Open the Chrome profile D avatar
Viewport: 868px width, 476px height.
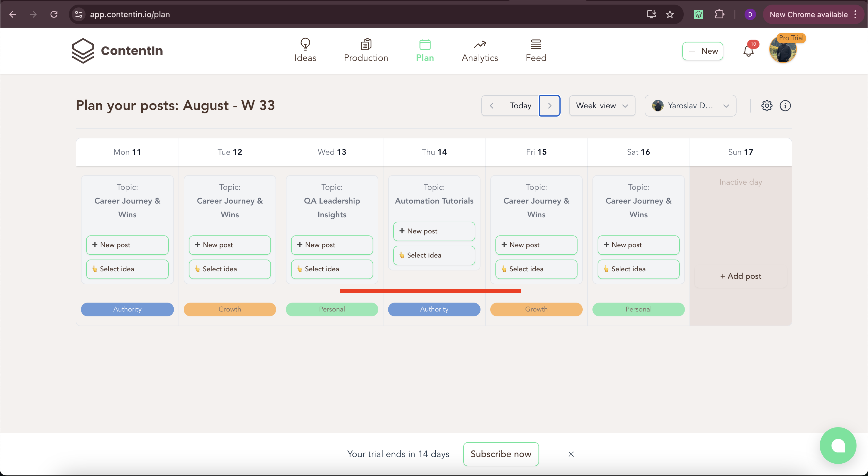pyautogui.click(x=750, y=14)
